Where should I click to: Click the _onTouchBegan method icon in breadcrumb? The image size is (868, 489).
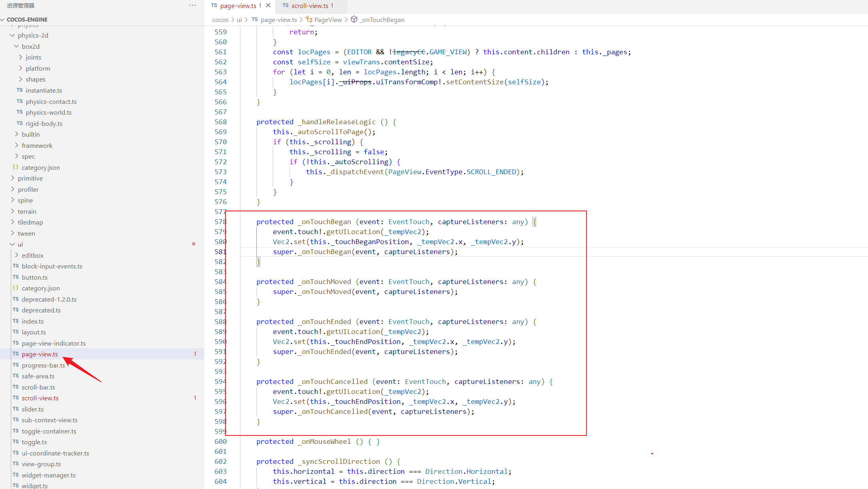[354, 19]
